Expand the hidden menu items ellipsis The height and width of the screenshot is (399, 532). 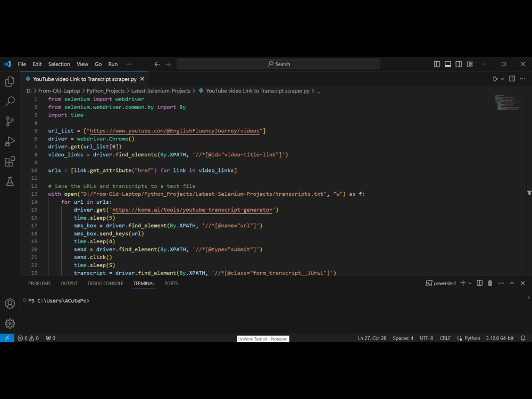129,64
